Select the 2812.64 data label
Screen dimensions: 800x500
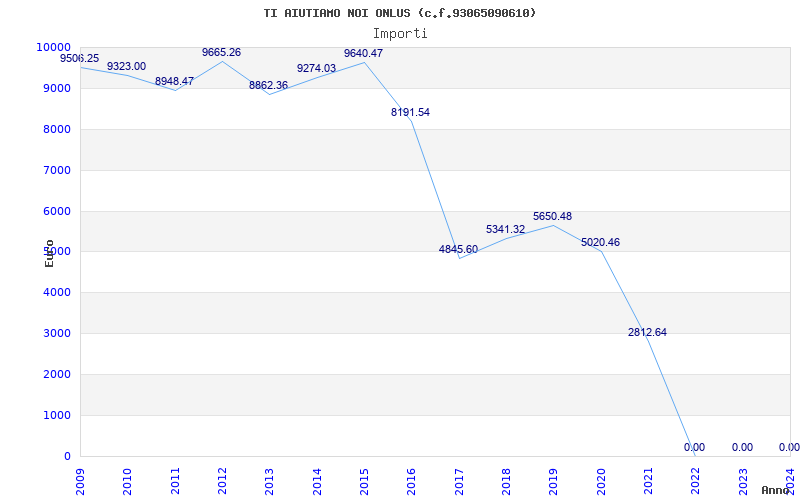point(647,332)
